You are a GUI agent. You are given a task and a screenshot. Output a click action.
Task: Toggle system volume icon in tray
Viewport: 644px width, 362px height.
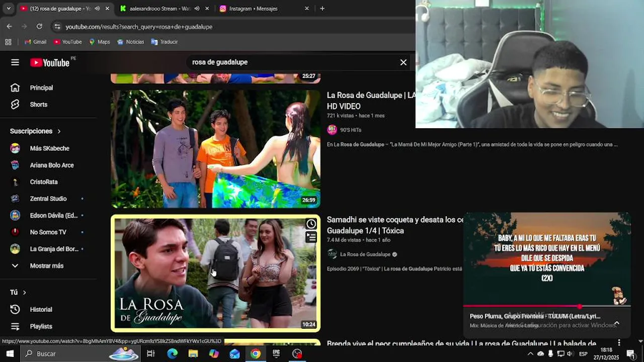(570, 354)
